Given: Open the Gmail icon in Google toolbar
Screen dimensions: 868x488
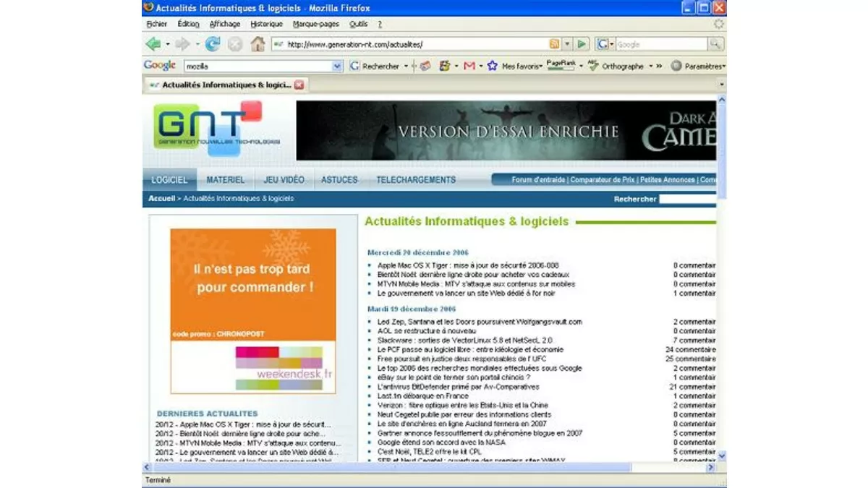Looking at the screenshot, I should pos(469,66).
